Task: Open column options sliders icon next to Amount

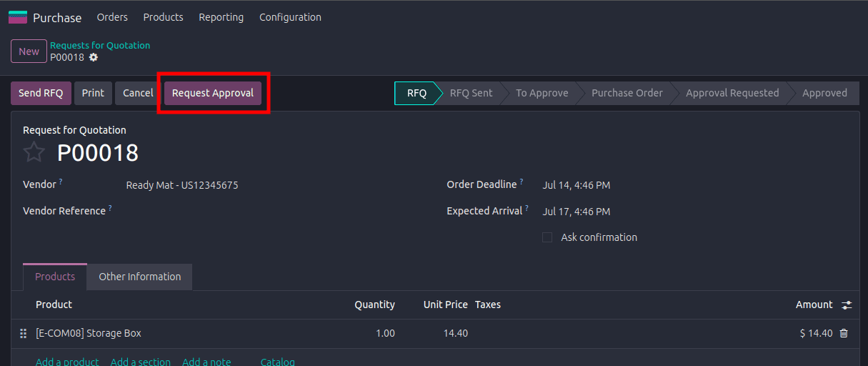Action: [847, 305]
